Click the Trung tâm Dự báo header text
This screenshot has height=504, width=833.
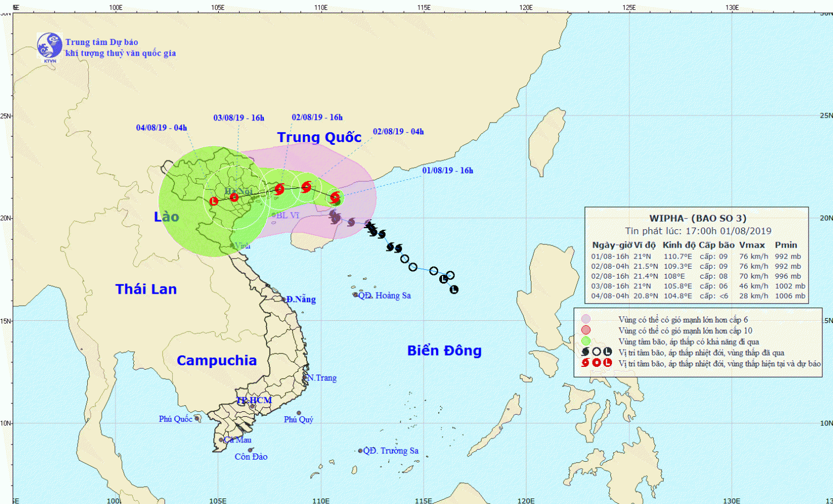pos(102,42)
